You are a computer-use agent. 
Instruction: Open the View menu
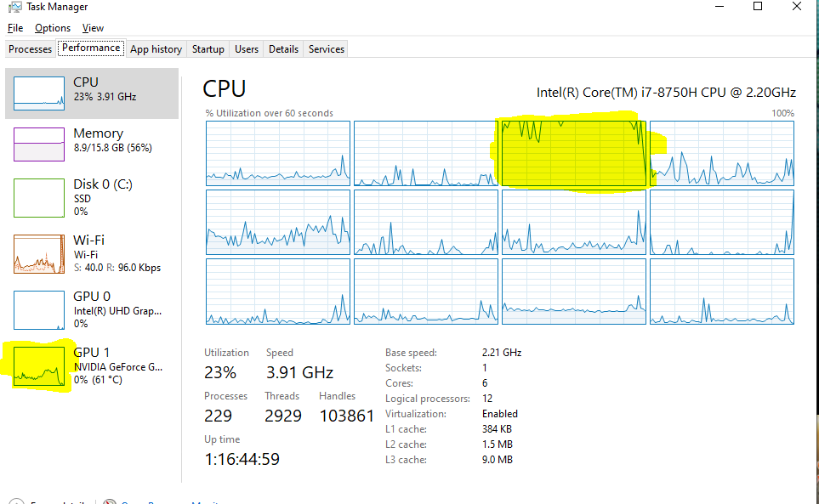click(93, 28)
